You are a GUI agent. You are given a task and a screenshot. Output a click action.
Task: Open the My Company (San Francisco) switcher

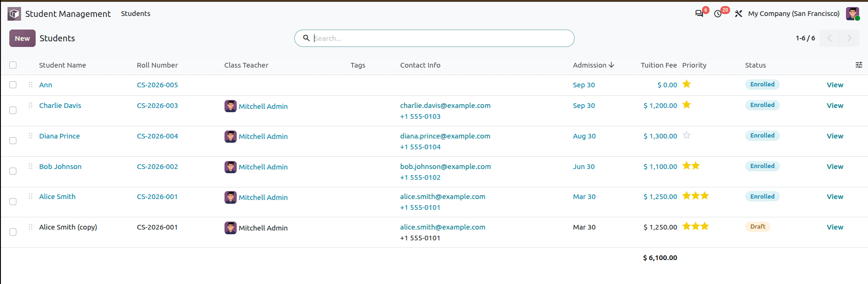click(793, 14)
